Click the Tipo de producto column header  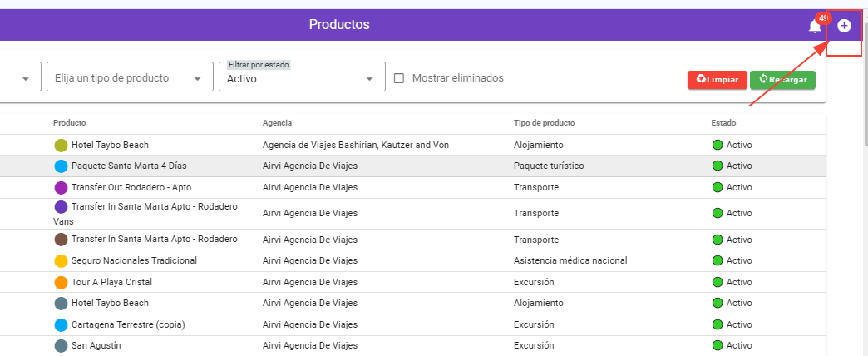544,123
